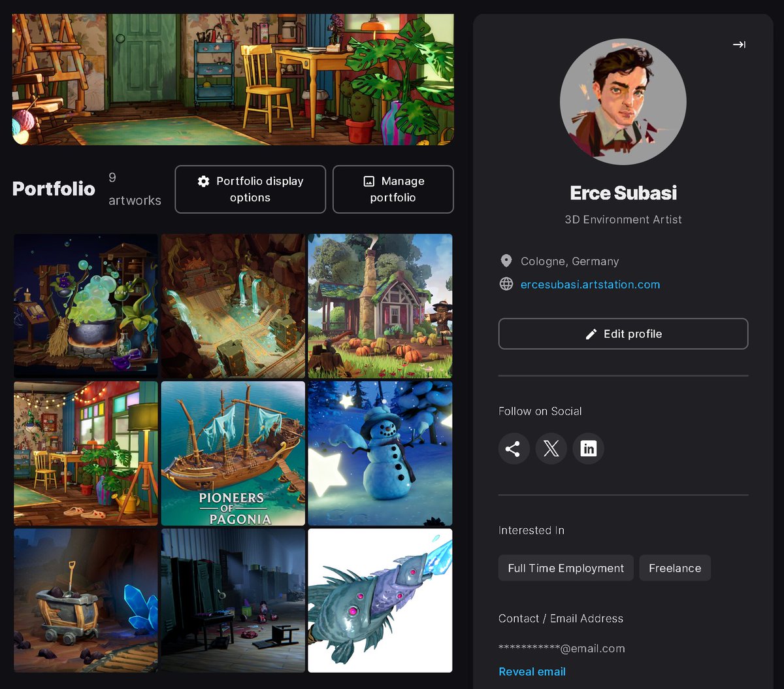This screenshot has width=784, height=689.
Task: Click the cover banner image
Action: 233,79
